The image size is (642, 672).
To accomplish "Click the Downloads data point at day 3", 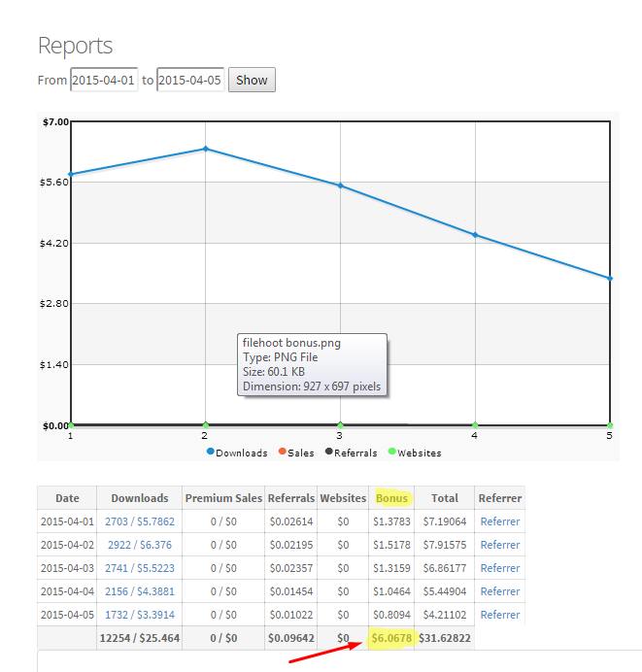I will pyautogui.click(x=340, y=185).
